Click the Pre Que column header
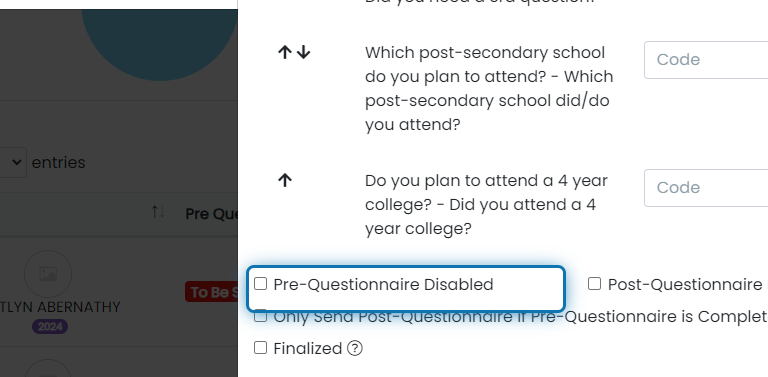This screenshot has height=377, width=768. 212,214
